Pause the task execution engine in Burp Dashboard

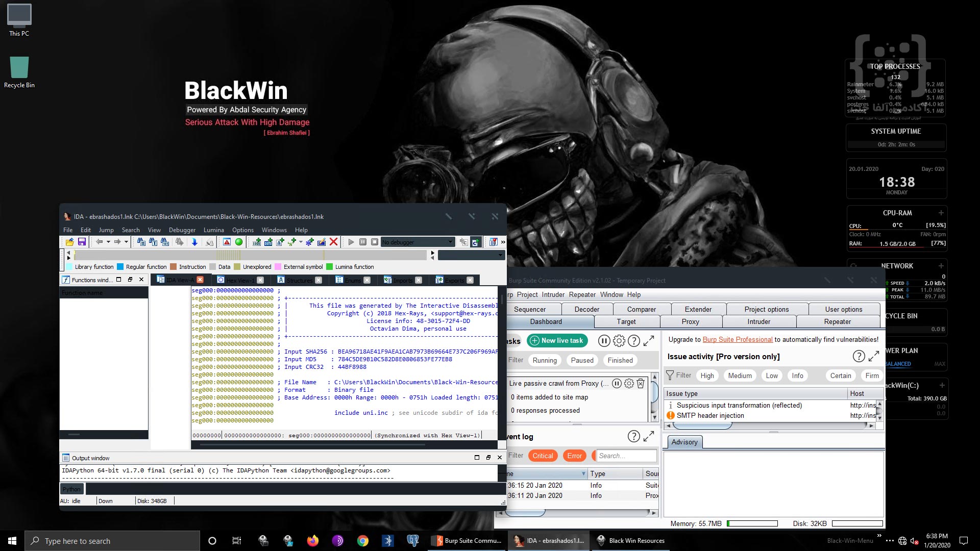[604, 341]
